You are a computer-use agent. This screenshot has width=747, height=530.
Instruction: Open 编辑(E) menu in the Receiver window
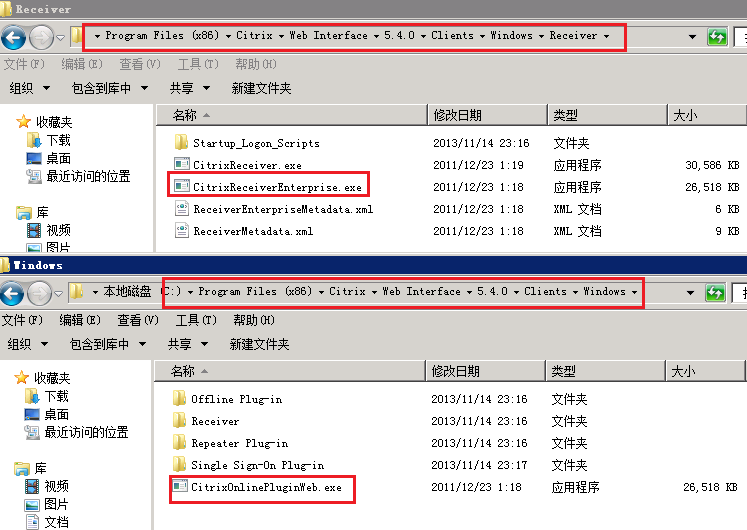tap(82, 64)
